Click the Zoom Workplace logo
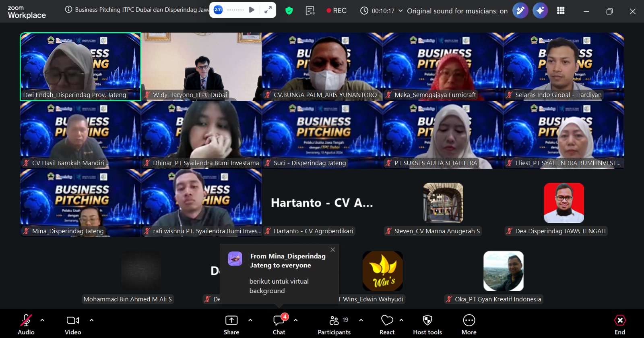Screen dimensions: 644x338 click(x=27, y=12)
